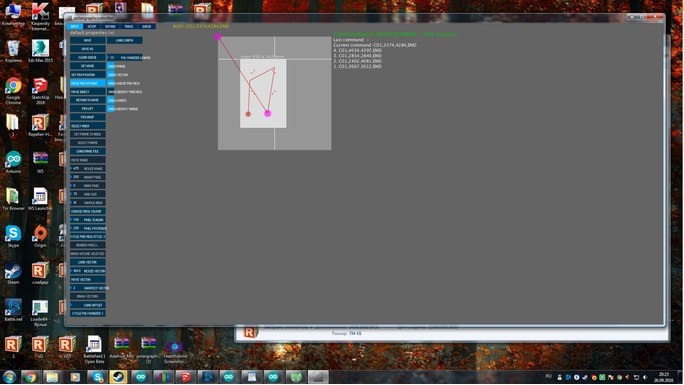Switch to the Setup tab

pyautogui.click(x=92, y=27)
